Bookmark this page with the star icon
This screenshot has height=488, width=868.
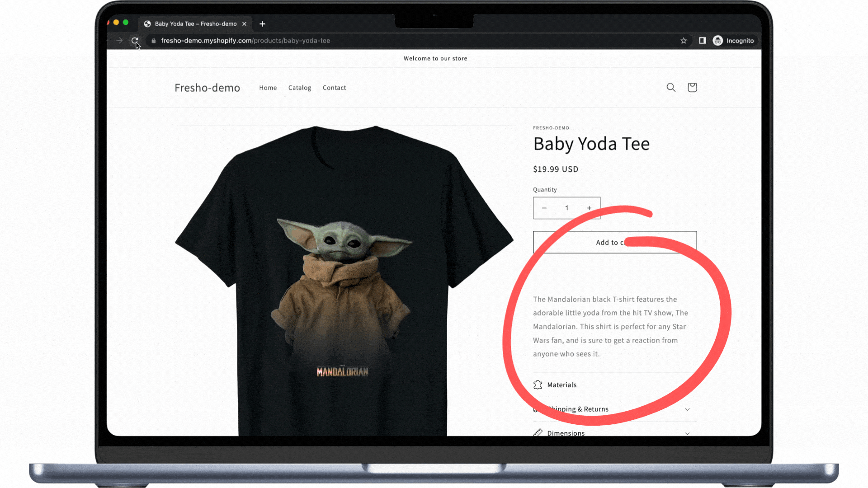point(684,41)
